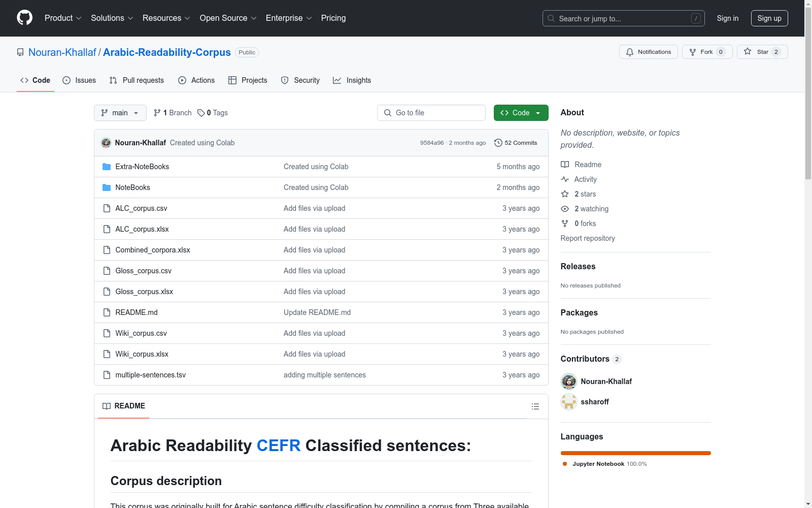Screen dimensions: 812x508
Task: Click the file icon for README.md
Action: (107, 312)
